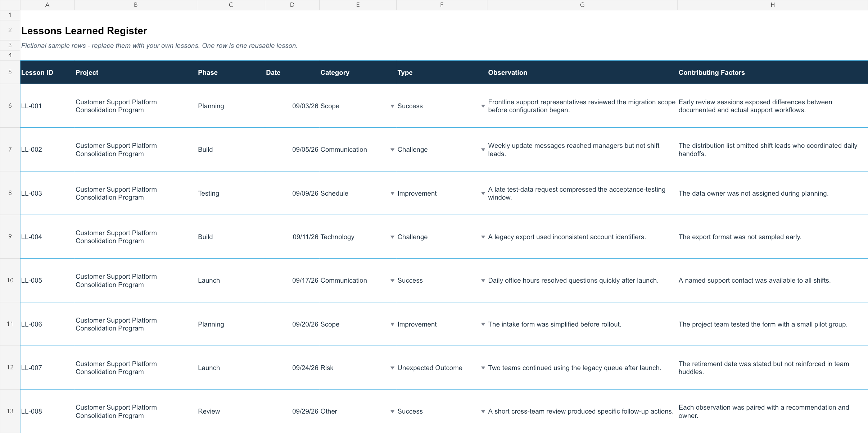Viewport: 868px width, 433px height.
Task: Select column H header
Action: 773,5
